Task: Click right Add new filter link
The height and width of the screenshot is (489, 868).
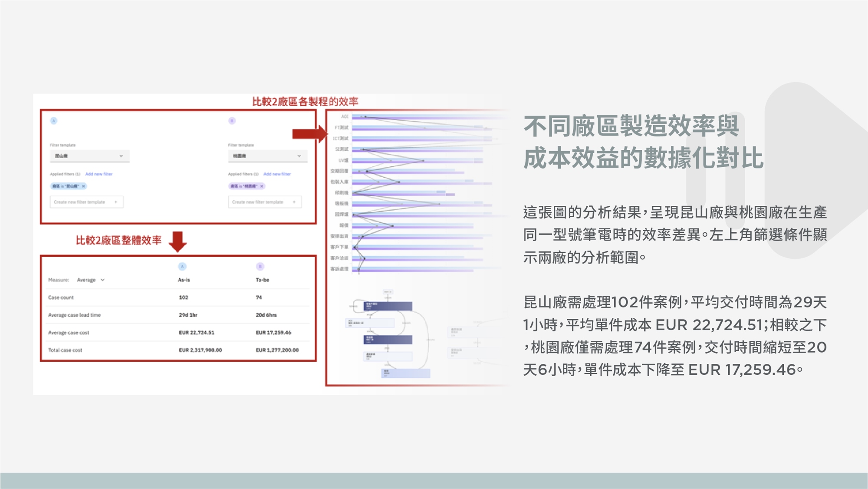Action: (277, 174)
